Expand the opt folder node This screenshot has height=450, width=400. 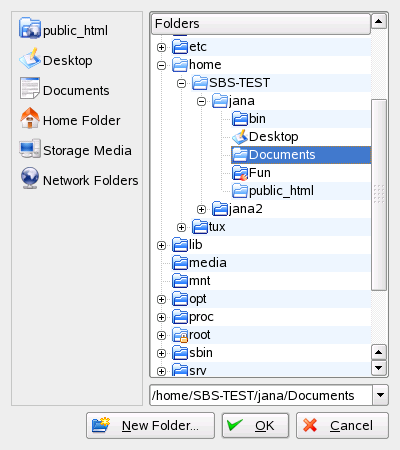tap(161, 299)
